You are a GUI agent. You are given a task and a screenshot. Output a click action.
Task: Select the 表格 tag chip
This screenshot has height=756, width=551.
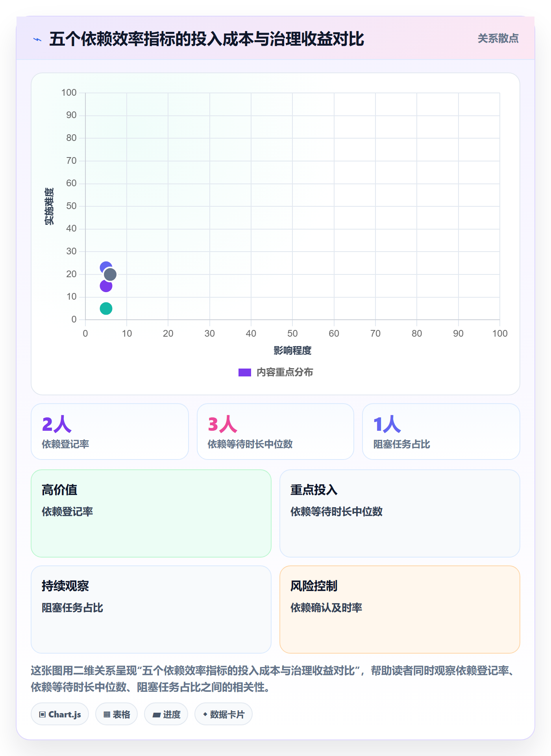pos(116,714)
